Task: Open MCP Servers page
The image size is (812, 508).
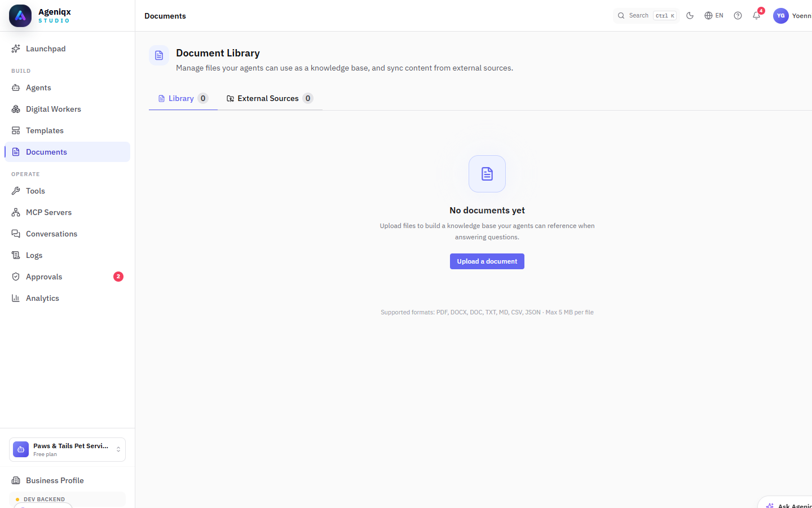Action: point(67,212)
